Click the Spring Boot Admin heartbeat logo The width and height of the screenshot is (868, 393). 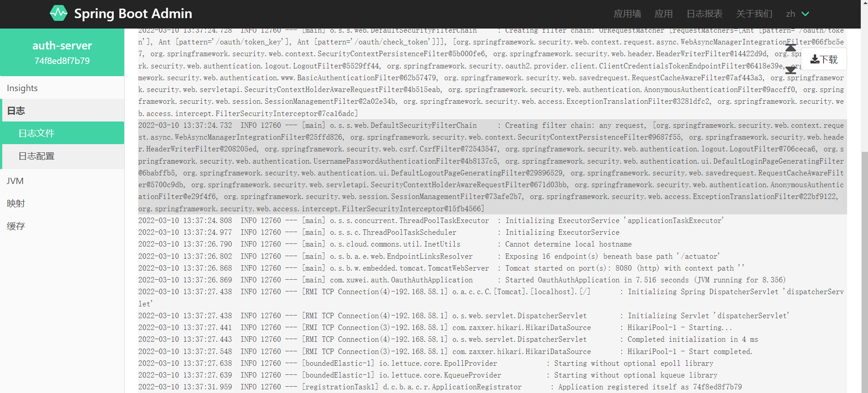tap(58, 13)
